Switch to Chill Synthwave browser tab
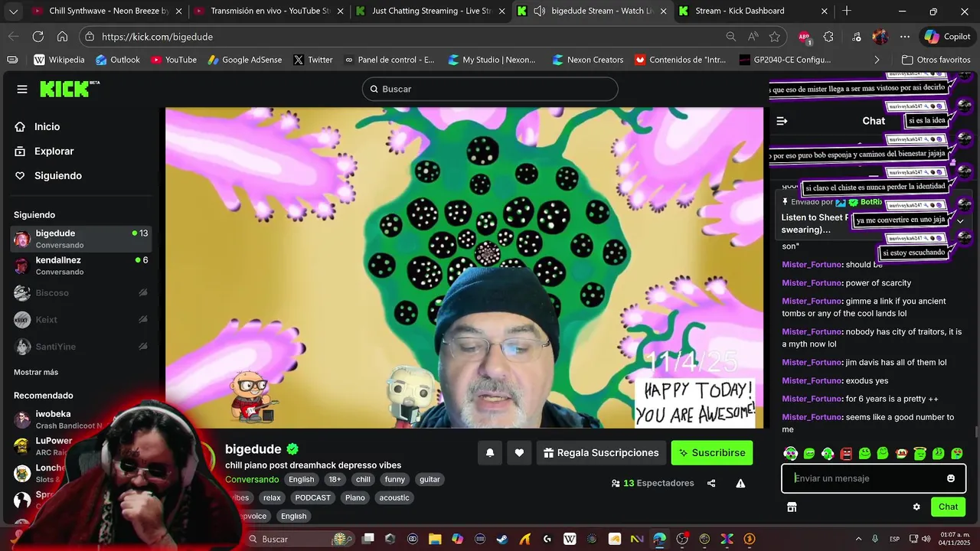Image resolution: width=980 pixels, height=551 pixels. click(x=109, y=11)
